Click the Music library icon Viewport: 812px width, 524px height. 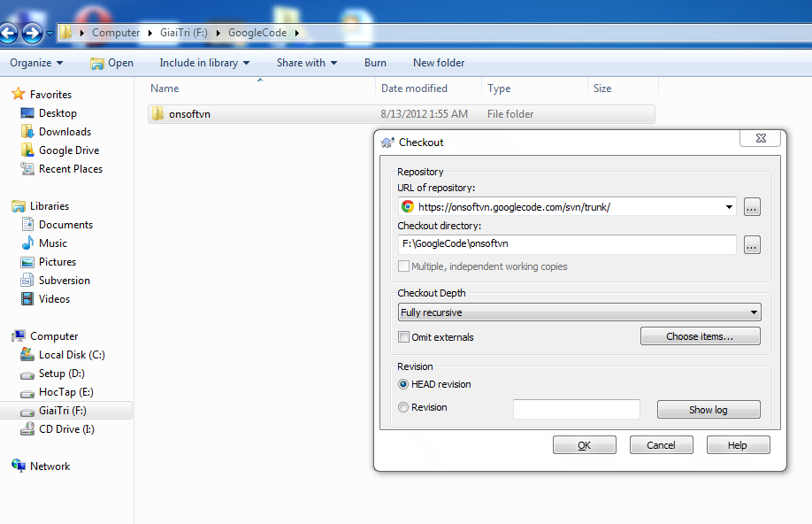coord(27,243)
